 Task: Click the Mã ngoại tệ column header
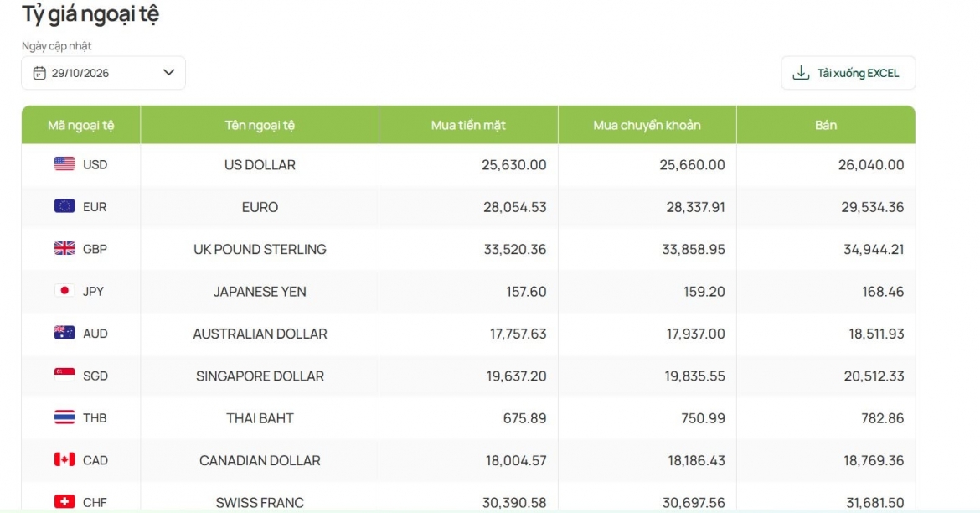point(81,125)
